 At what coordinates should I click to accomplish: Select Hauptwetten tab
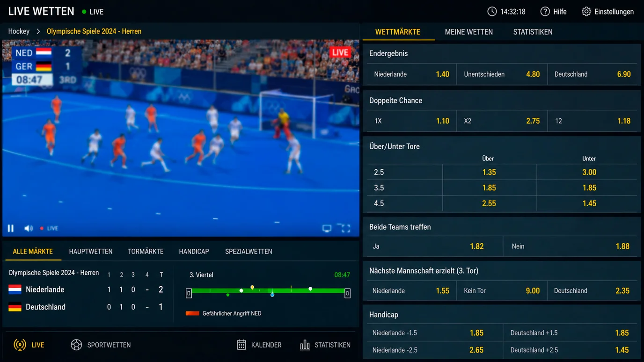pyautogui.click(x=91, y=252)
